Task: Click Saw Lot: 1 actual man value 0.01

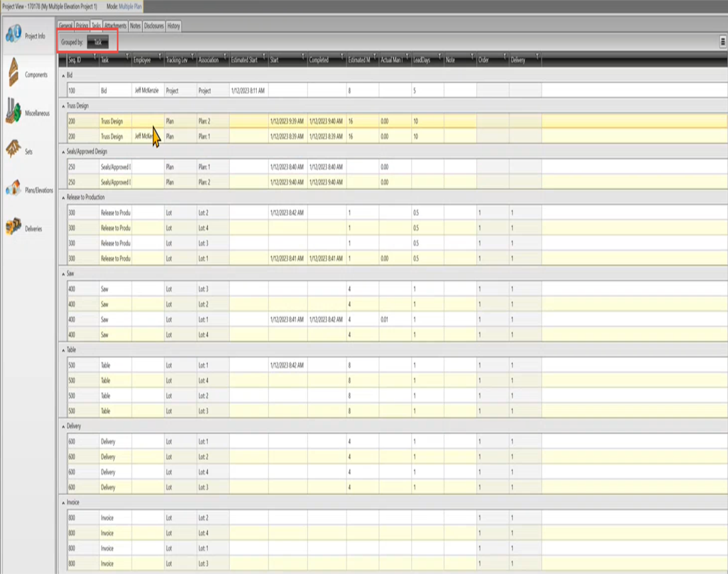Action: (x=395, y=319)
